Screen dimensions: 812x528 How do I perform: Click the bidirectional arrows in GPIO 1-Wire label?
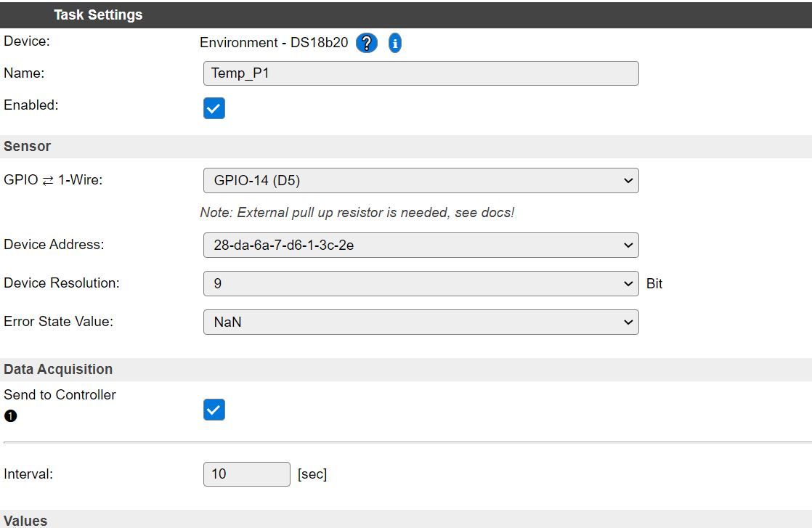coord(48,180)
